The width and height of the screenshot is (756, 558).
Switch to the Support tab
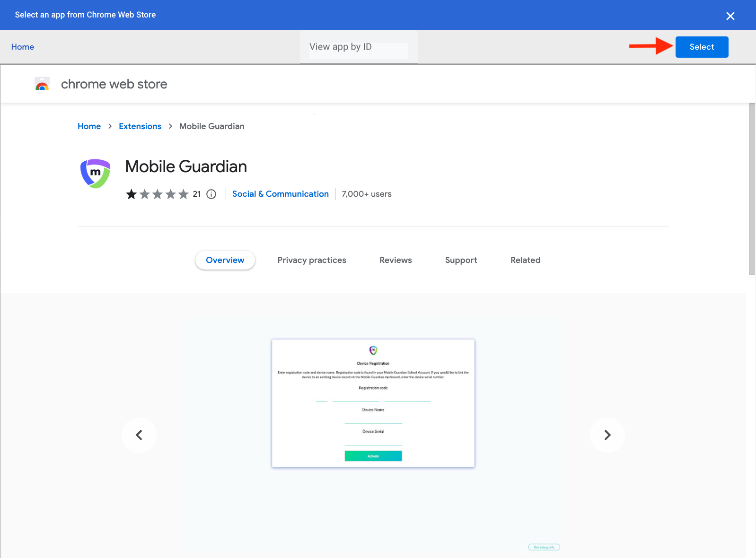pyautogui.click(x=461, y=260)
